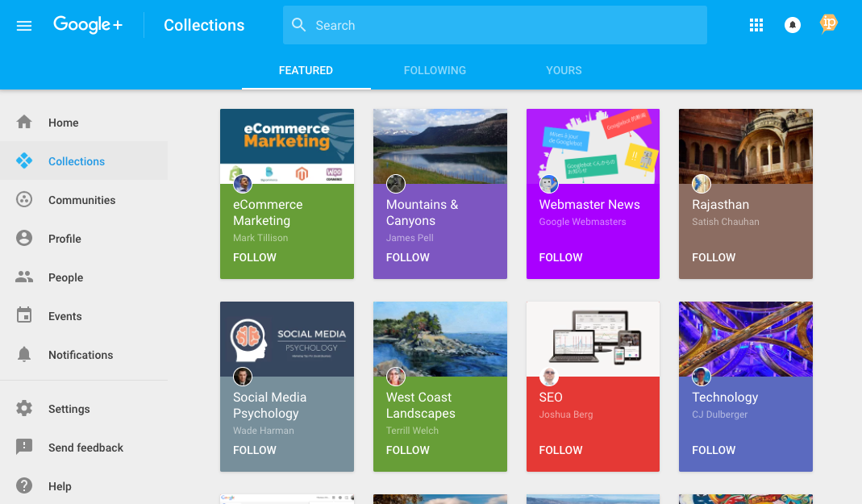Click the Events calendar icon

tap(24, 315)
